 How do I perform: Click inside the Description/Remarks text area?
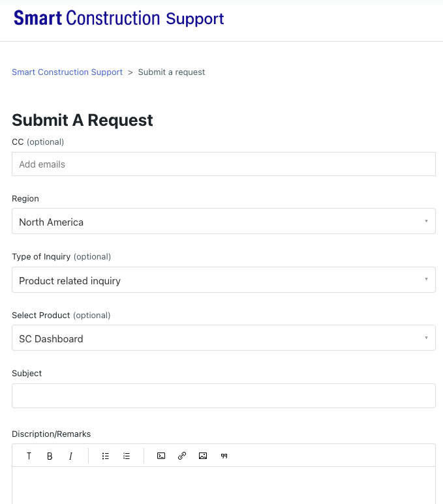pyautogui.click(x=224, y=485)
